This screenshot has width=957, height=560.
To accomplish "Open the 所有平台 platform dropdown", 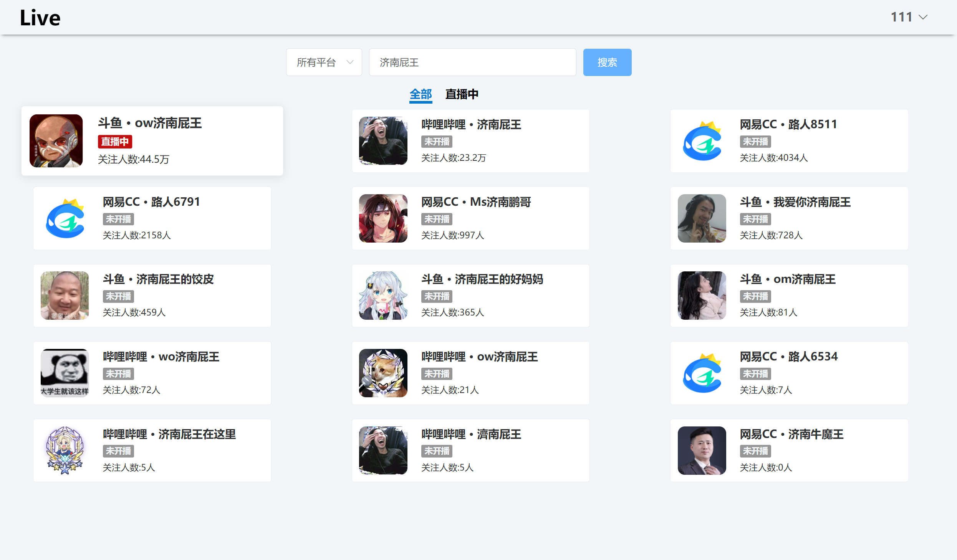I will [x=324, y=62].
